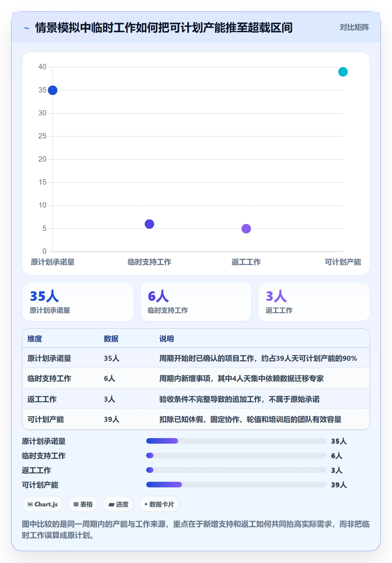Click the 维度 column header
This screenshot has height=563, width=392.
[x=35, y=339]
